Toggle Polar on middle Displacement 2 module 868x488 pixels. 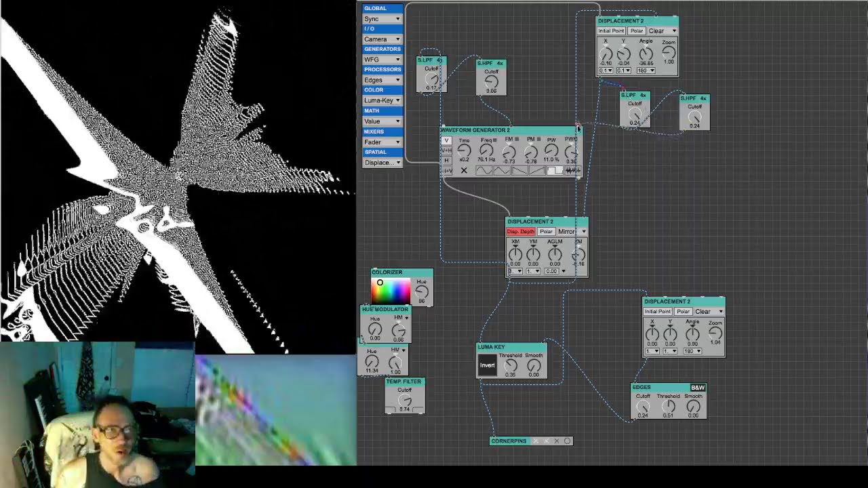click(546, 232)
